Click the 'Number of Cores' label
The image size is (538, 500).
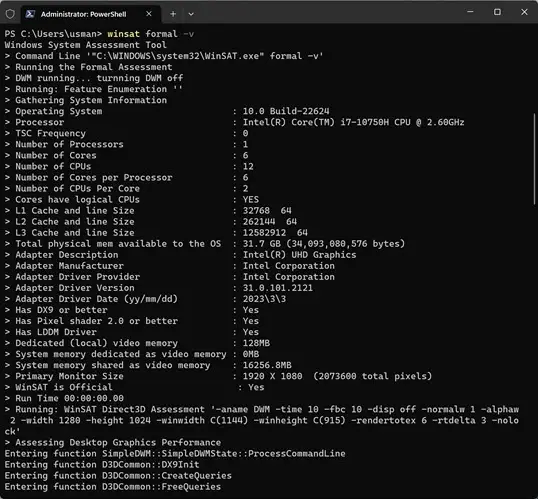click(x=56, y=155)
